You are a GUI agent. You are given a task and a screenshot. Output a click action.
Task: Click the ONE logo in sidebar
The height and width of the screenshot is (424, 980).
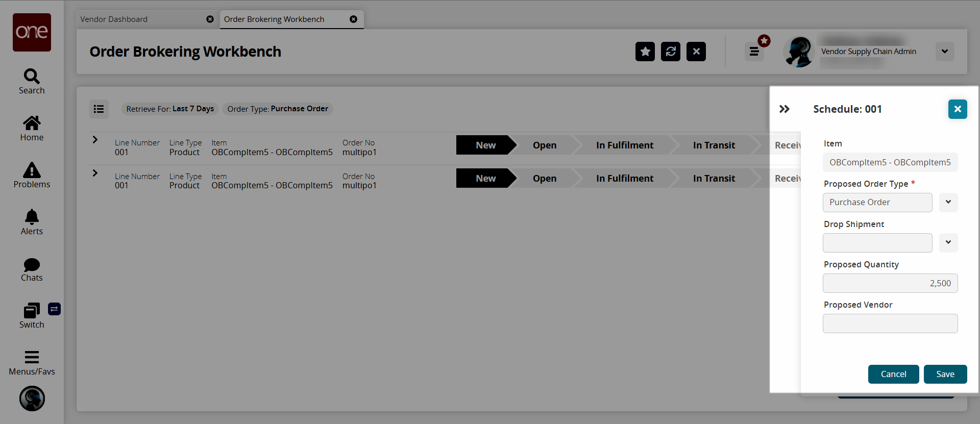click(32, 32)
